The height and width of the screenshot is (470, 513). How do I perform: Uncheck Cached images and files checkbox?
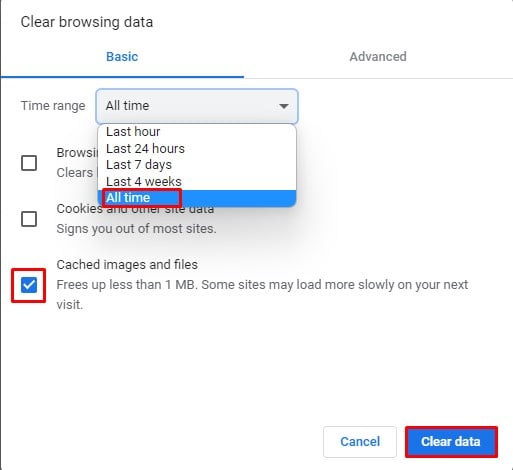[x=29, y=285]
